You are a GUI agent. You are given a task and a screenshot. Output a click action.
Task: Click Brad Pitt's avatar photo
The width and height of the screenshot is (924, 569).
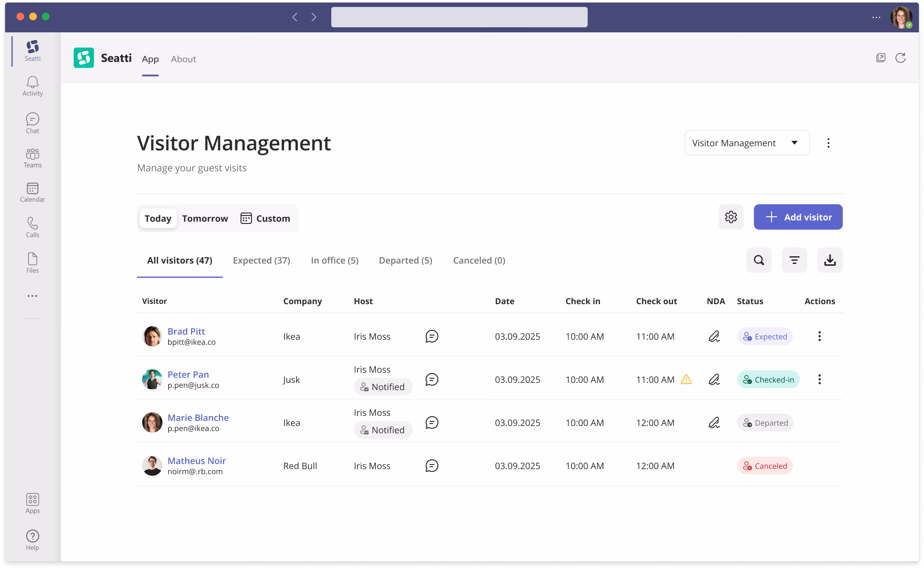coord(152,337)
